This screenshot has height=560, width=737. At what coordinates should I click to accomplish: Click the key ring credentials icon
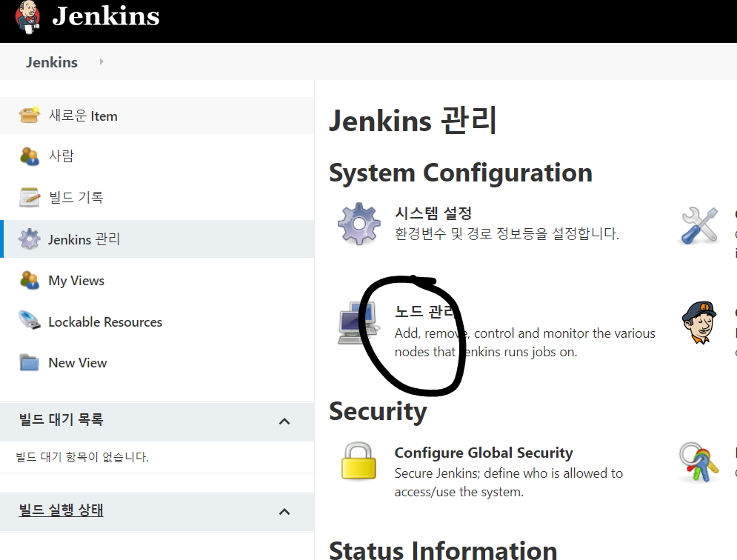(x=699, y=462)
